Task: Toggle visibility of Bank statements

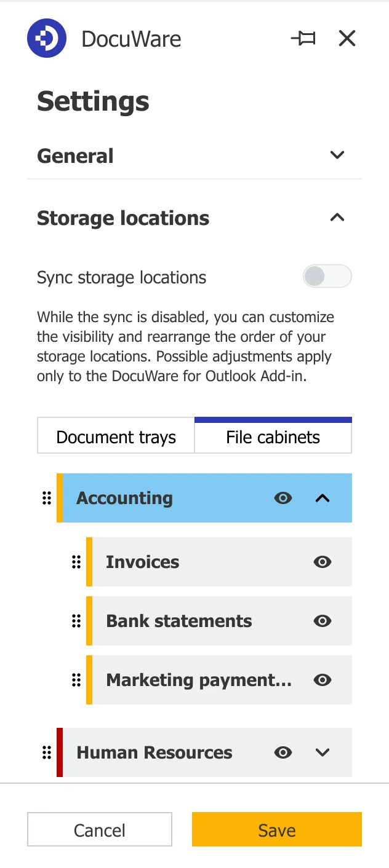Action: click(x=323, y=620)
